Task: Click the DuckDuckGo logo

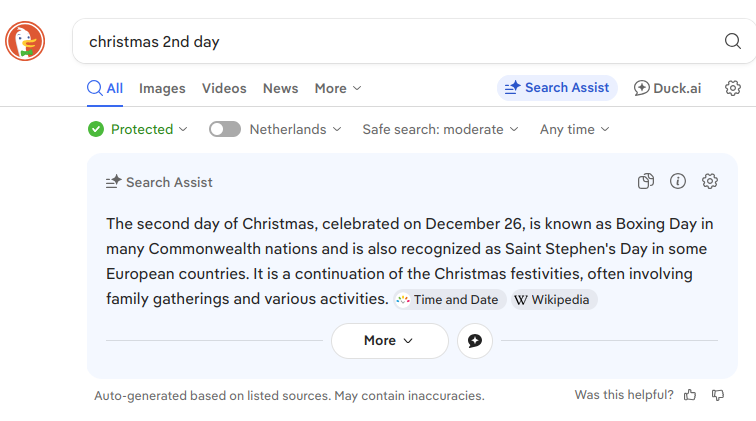Action: pos(25,41)
